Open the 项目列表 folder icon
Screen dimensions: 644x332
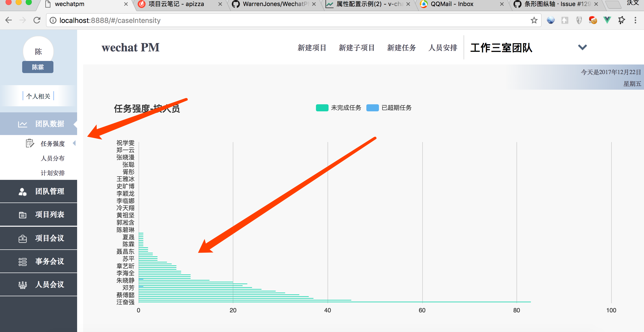click(22, 215)
